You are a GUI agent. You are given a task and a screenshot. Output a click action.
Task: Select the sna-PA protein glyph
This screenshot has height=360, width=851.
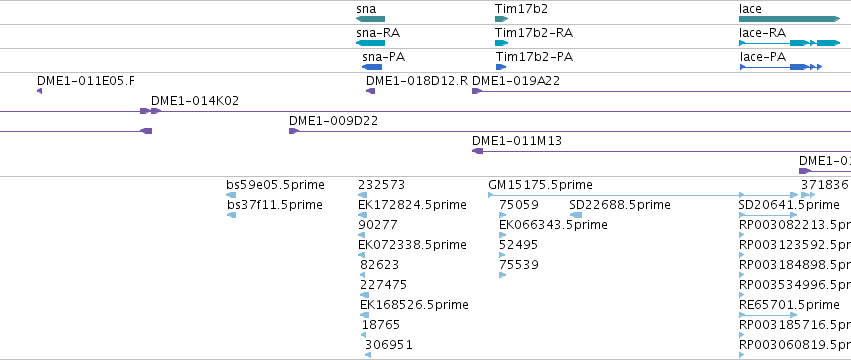pos(372,67)
